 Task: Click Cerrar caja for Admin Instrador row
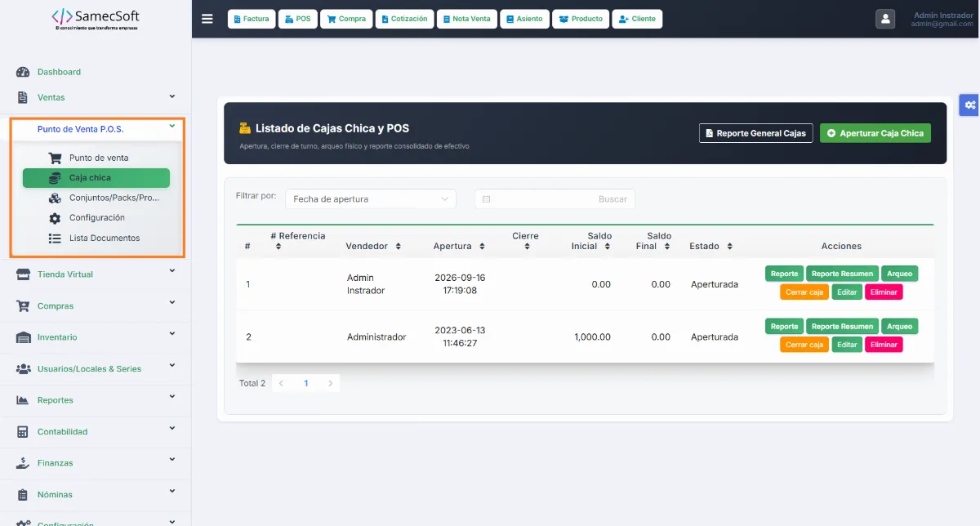click(x=804, y=292)
